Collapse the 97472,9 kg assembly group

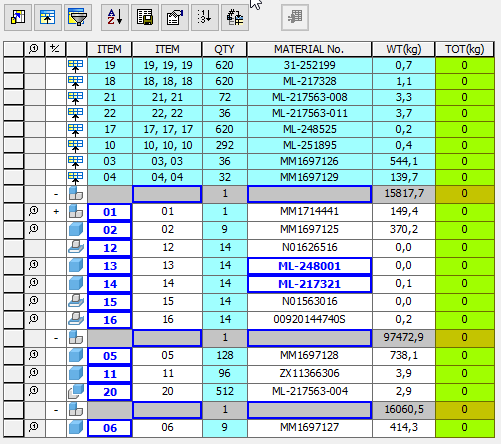(56, 338)
